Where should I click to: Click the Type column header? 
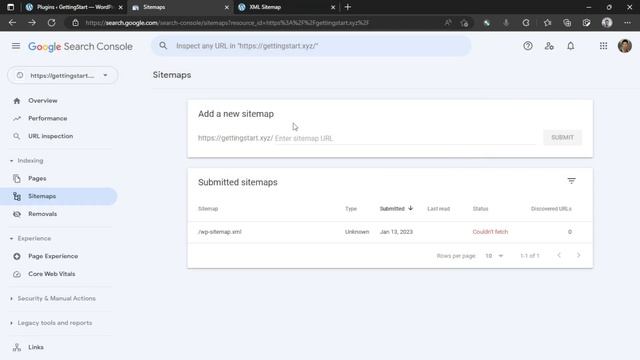coord(351,209)
